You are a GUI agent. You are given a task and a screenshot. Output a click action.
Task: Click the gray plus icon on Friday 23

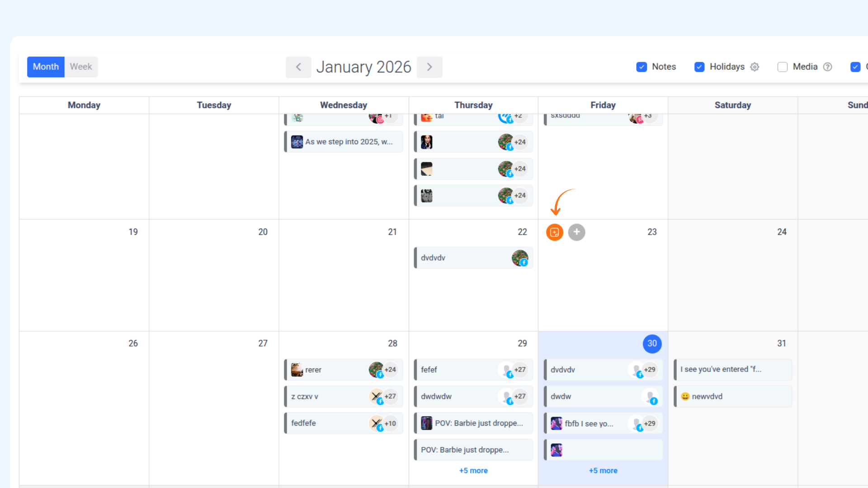tap(576, 232)
